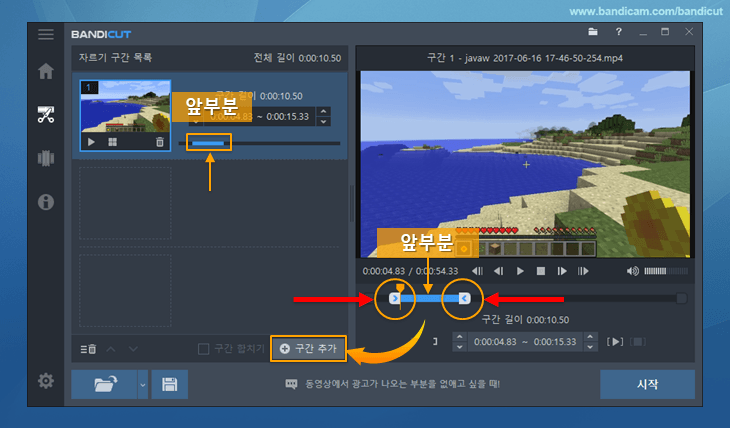The width and height of the screenshot is (730, 428).
Task: Open tip message about removing ads
Action: pyautogui.click(x=392, y=384)
